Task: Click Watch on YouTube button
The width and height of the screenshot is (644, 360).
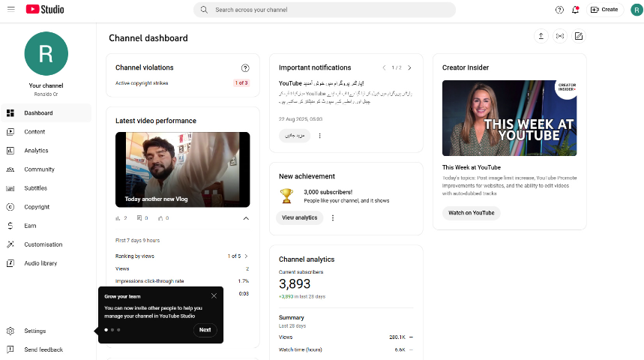Action: click(471, 213)
